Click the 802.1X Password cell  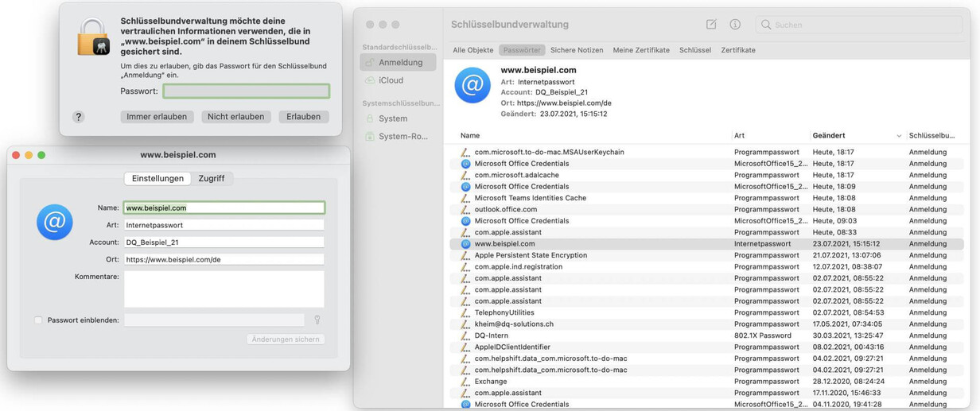click(x=763, y=335)
